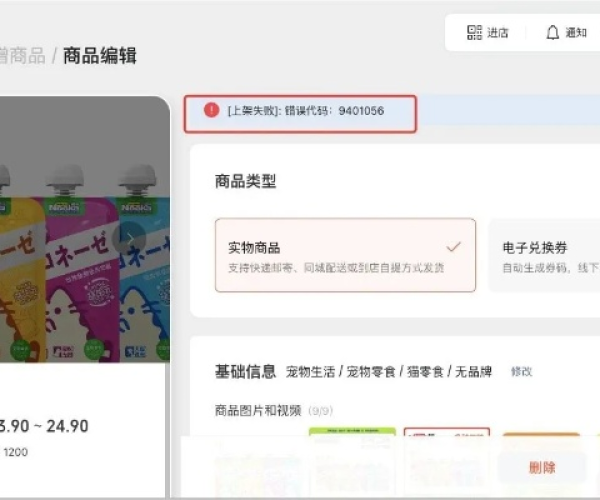The height and width of the screenshot is (500, 600).
Task: Click the 商品图片和视频 label
Action: [x=258, y=410]
